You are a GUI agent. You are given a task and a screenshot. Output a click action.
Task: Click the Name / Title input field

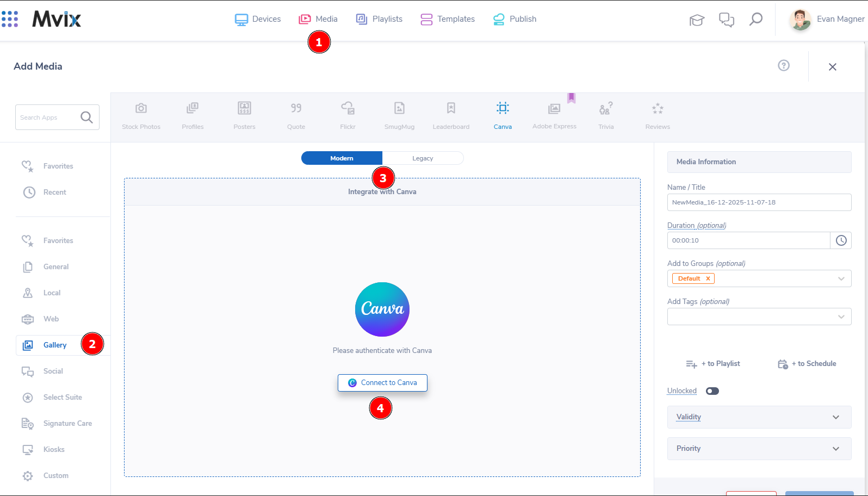point(759,202)
